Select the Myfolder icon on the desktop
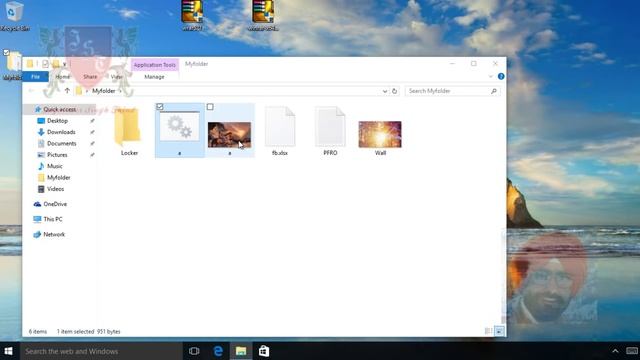The width and height of the screenshot is (640, 360). click(12, 65)
